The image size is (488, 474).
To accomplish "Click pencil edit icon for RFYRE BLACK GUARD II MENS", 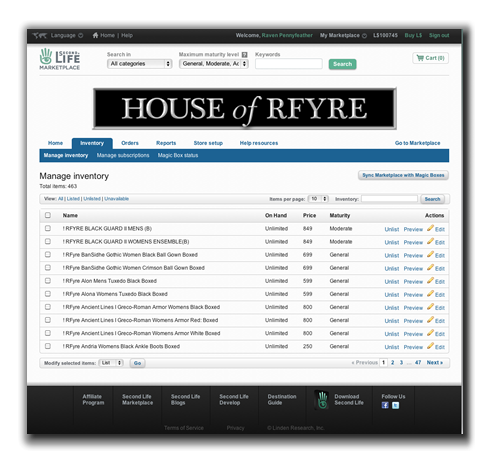I will (x=430, y=228).
